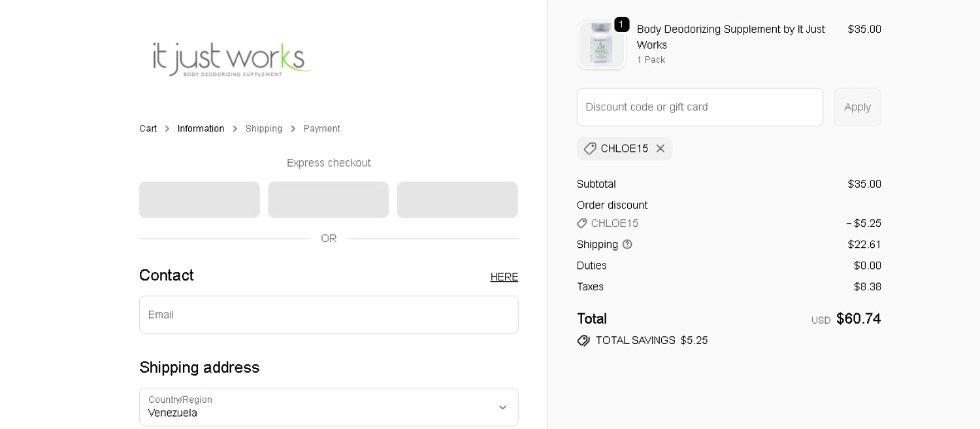
Task: Click the TOTAL SAVINGS $5.25 text
Action: click(652, 341)
